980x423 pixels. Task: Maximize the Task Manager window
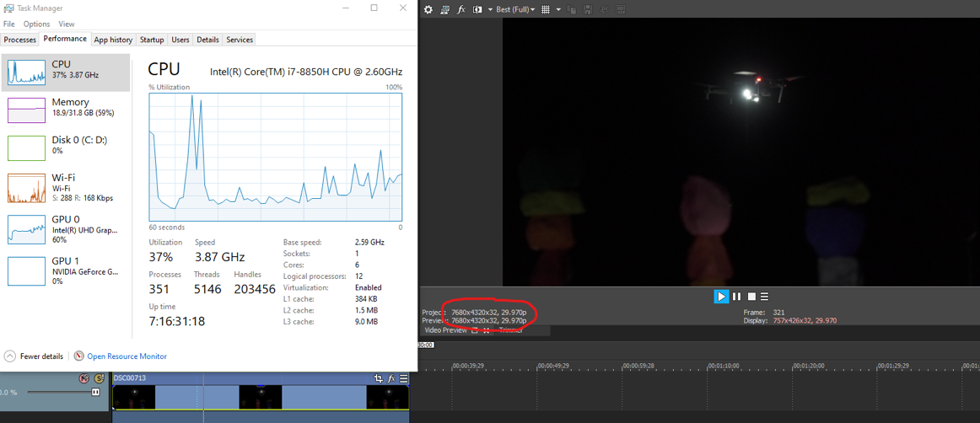[374, 8]
